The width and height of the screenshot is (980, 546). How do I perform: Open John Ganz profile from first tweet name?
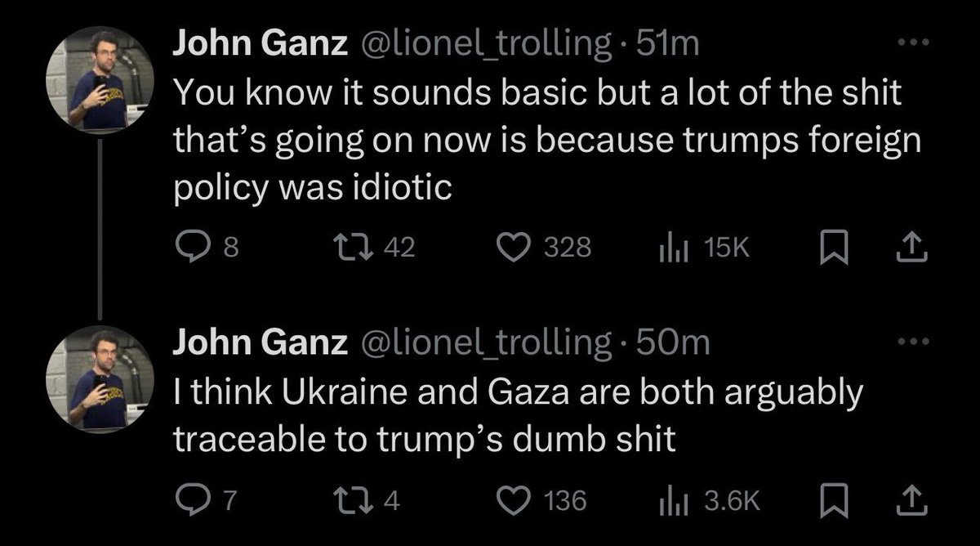258,45
